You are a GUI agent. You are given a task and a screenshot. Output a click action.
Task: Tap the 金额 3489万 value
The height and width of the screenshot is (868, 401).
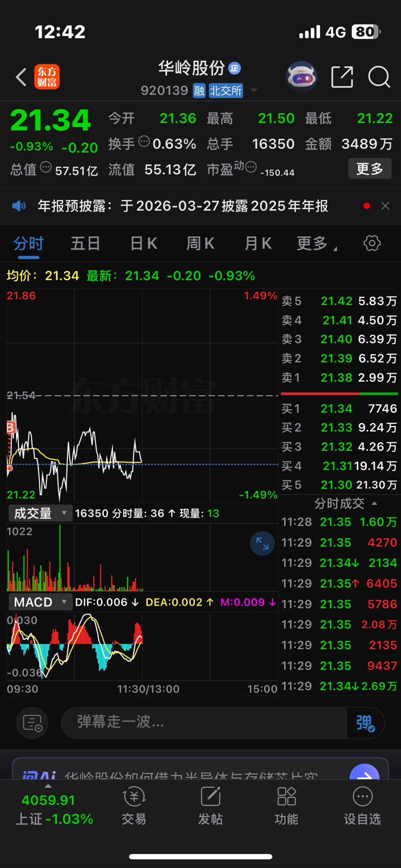[x=367, y=144]
